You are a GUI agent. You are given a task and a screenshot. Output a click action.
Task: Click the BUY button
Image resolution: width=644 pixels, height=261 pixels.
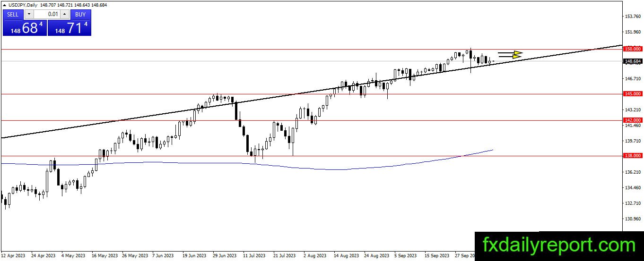80,14
